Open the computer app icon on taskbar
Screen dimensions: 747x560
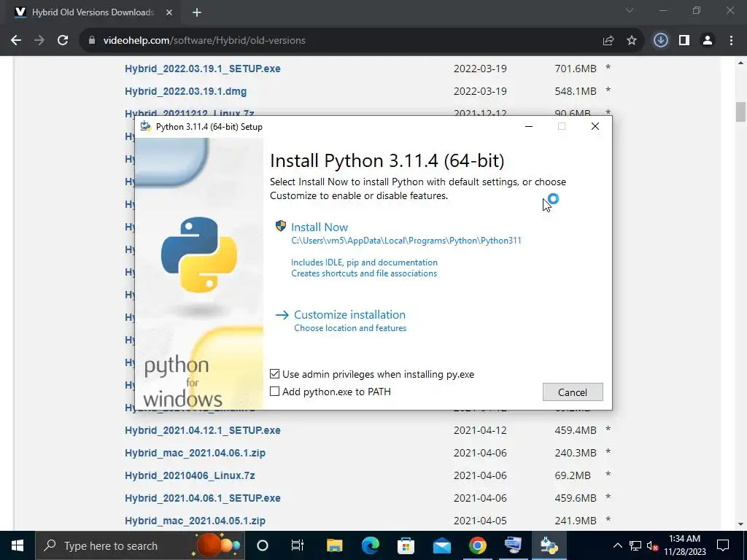[x=513, y=545]
